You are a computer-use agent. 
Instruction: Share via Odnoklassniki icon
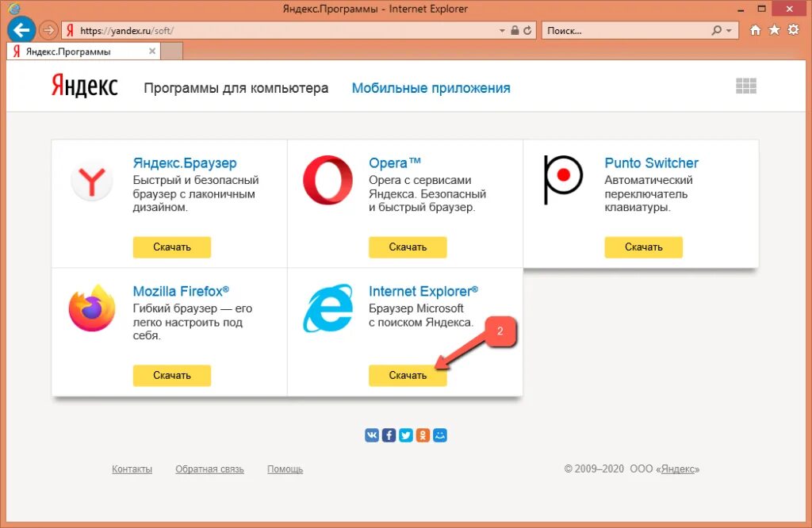click(x=423, y=435)
